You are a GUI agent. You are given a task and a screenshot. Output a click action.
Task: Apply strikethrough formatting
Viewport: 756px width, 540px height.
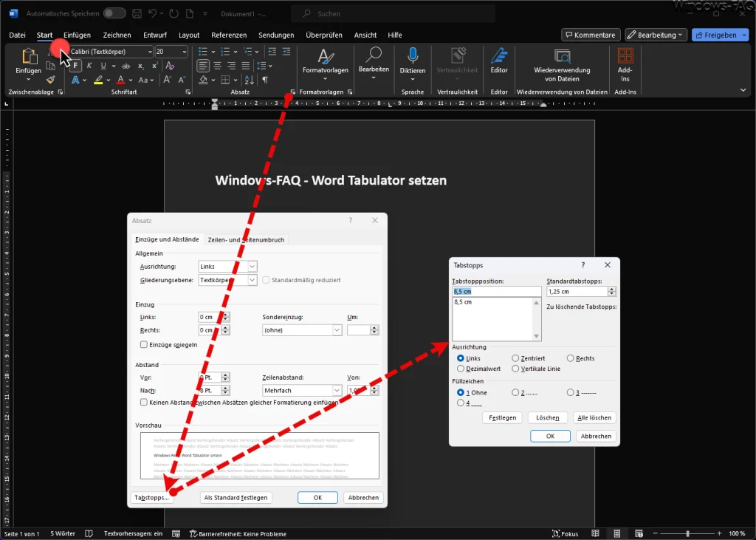[x=126, y=66]
